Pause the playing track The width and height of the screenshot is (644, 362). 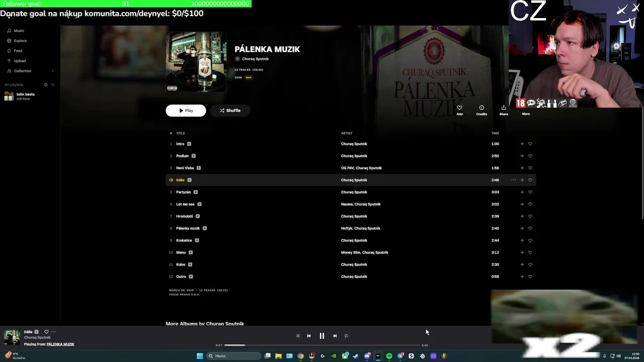point(322,336)
